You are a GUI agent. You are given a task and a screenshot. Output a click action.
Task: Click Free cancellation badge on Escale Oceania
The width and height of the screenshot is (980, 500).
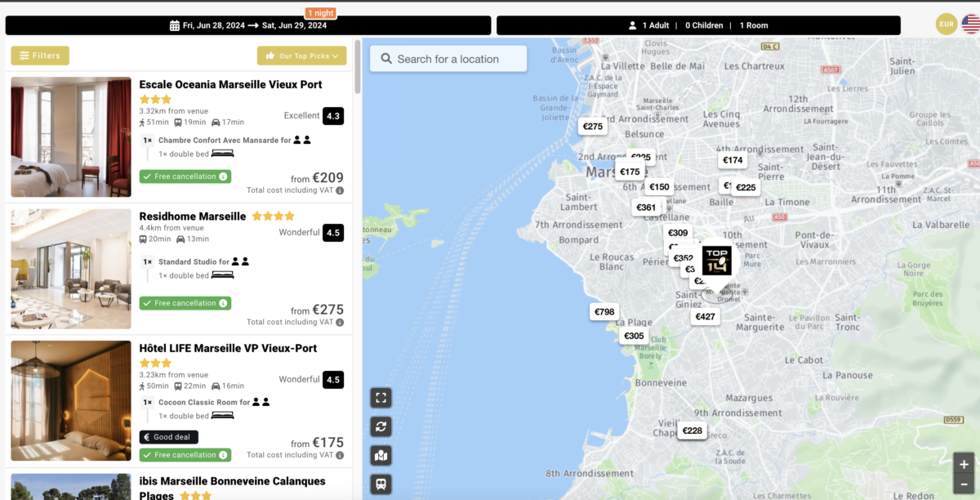pos(185,176)
